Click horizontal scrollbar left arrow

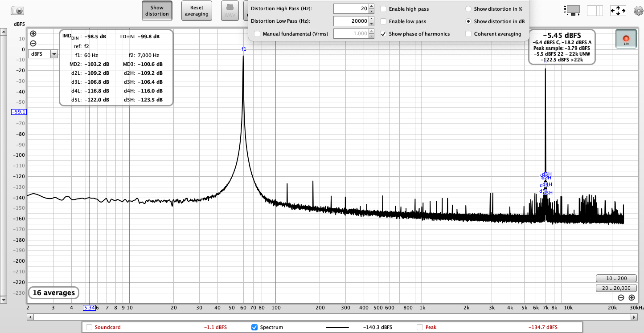tap(30, 317)
